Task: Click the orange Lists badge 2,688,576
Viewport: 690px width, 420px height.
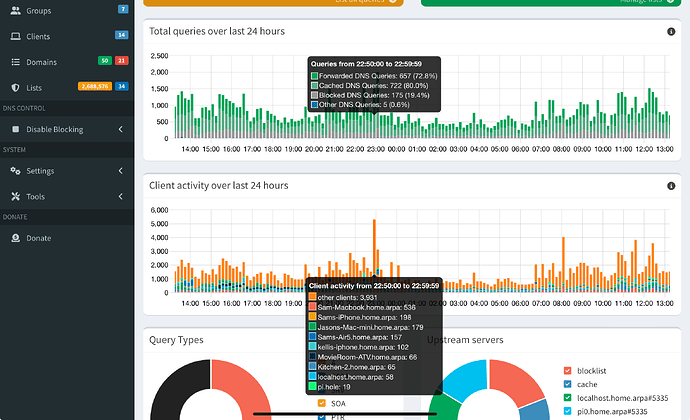Action: [x=95, y=86]
